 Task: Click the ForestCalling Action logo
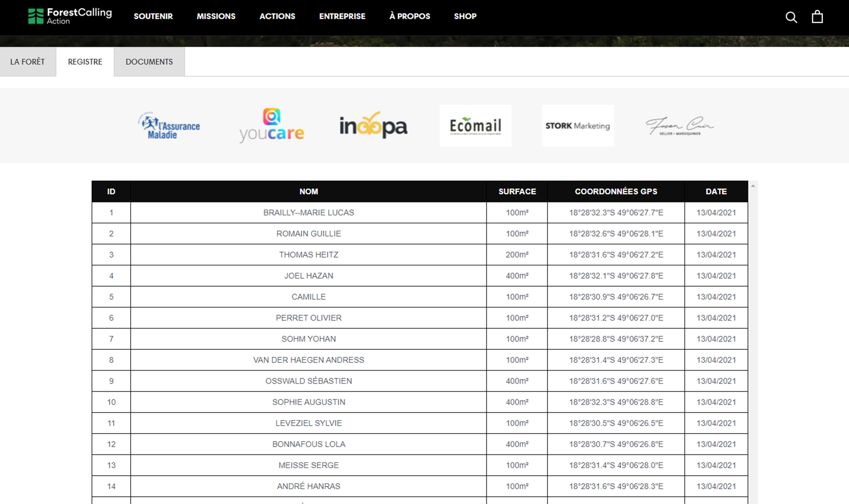pyautogui.click(x=70, y=16)
